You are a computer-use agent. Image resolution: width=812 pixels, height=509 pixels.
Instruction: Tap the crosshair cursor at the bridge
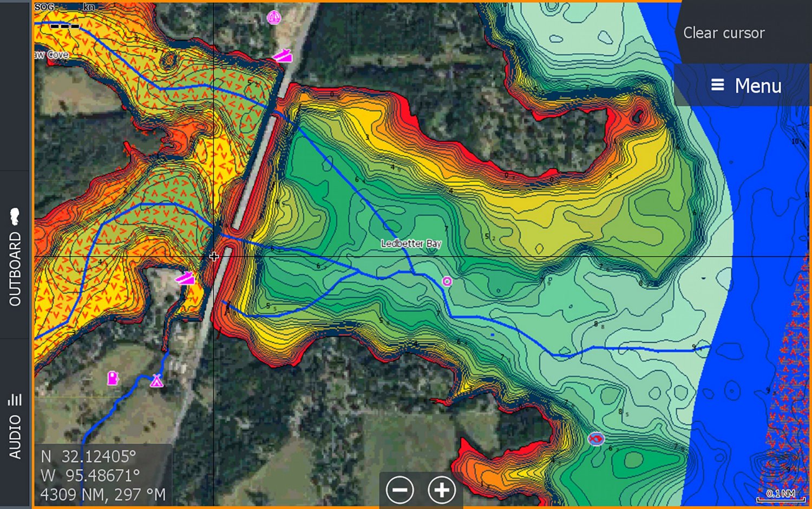pos(214,256)
